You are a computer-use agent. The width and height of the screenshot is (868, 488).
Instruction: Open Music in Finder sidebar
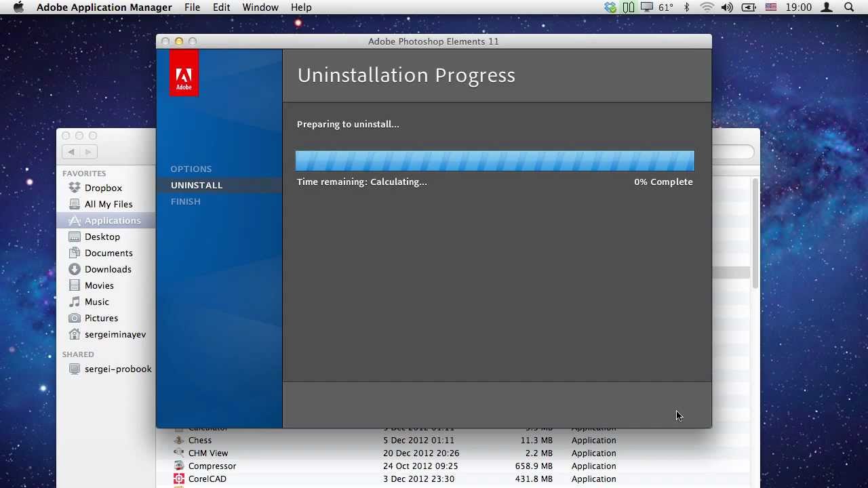pyautogui.click(x=97, y=302)
